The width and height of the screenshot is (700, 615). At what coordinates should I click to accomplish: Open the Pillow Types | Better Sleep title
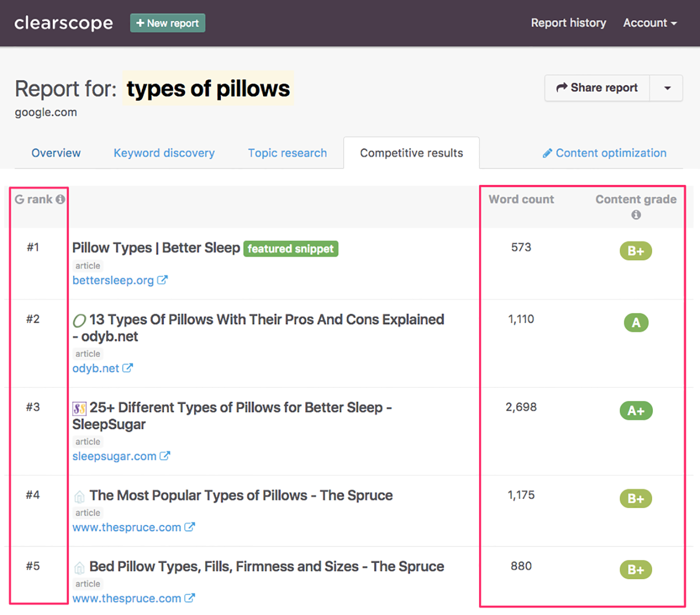pyautogui.click(x=156, y=248)
